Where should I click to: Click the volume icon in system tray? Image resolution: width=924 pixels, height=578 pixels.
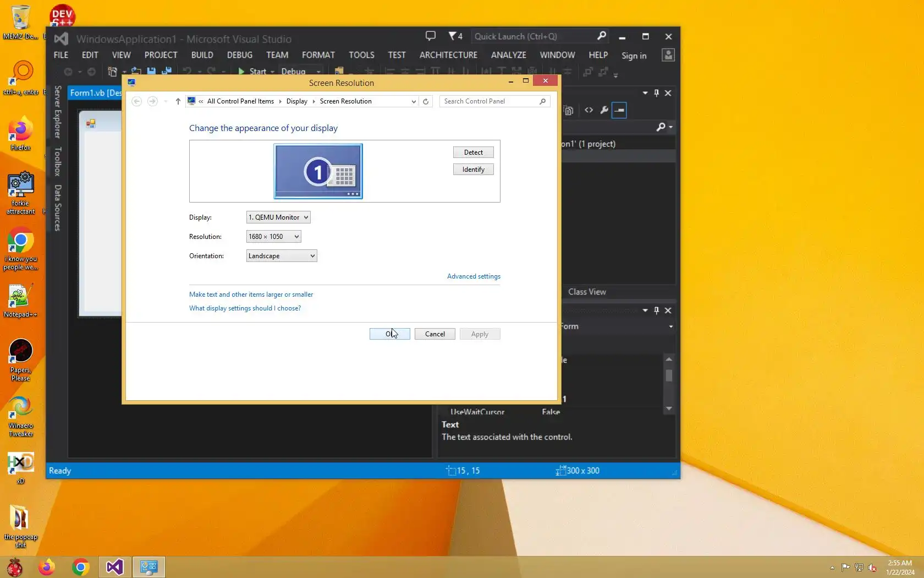point(872,568)
